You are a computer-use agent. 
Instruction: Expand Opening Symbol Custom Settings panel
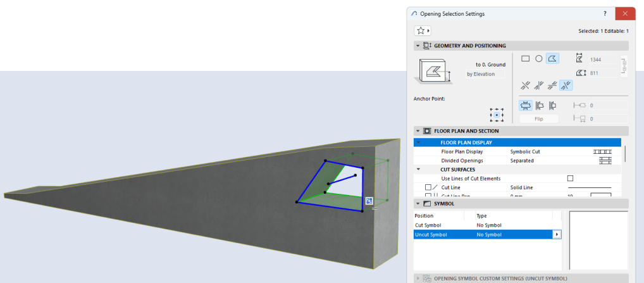[418, 278]
